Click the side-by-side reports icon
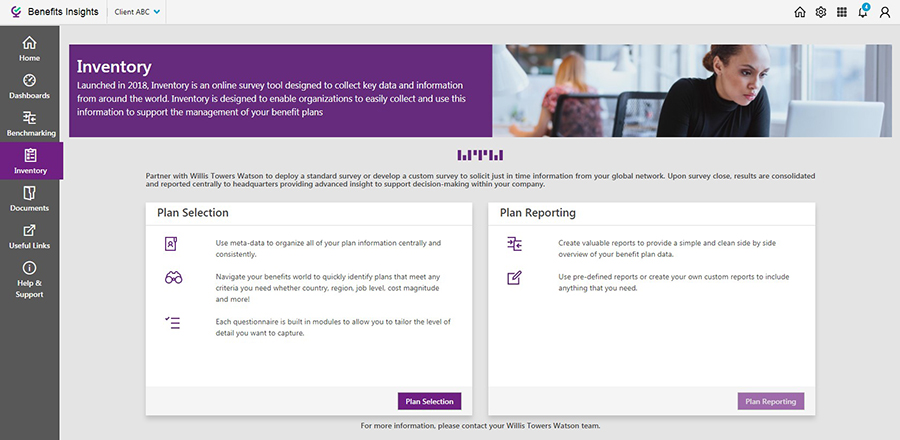 514,244
